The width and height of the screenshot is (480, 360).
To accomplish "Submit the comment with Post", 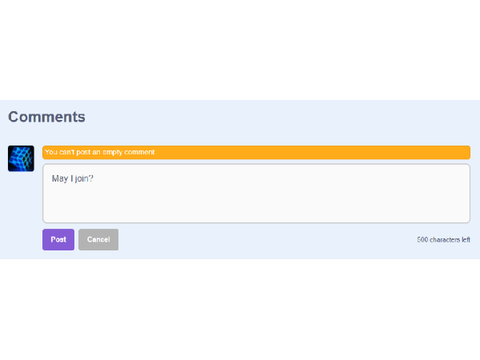I will click(x=58, y=239).
